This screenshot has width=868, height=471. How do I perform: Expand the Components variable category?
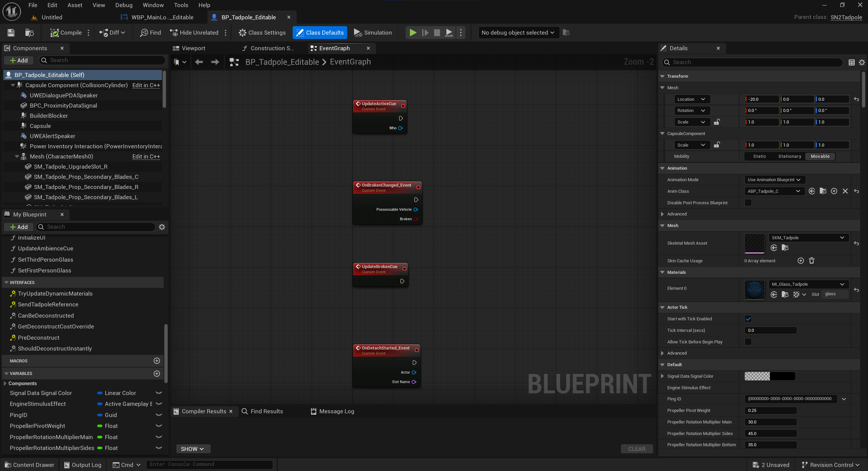pos(5,383)
